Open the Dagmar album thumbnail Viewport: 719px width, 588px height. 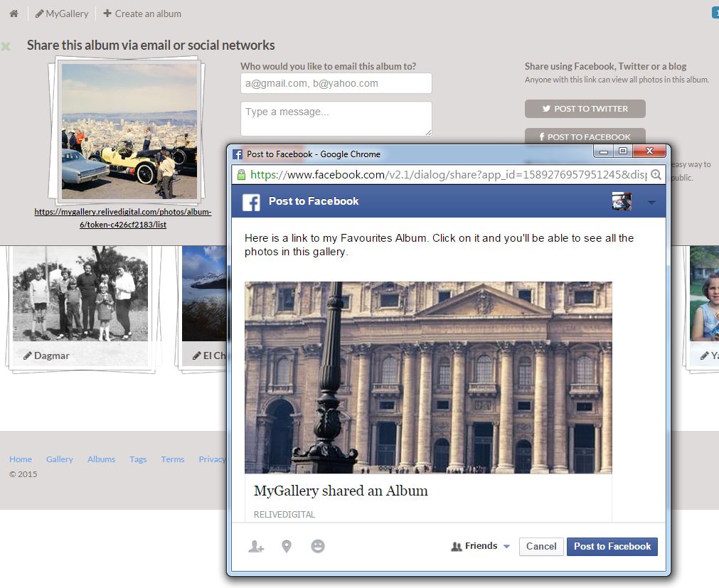pos(80,295)
